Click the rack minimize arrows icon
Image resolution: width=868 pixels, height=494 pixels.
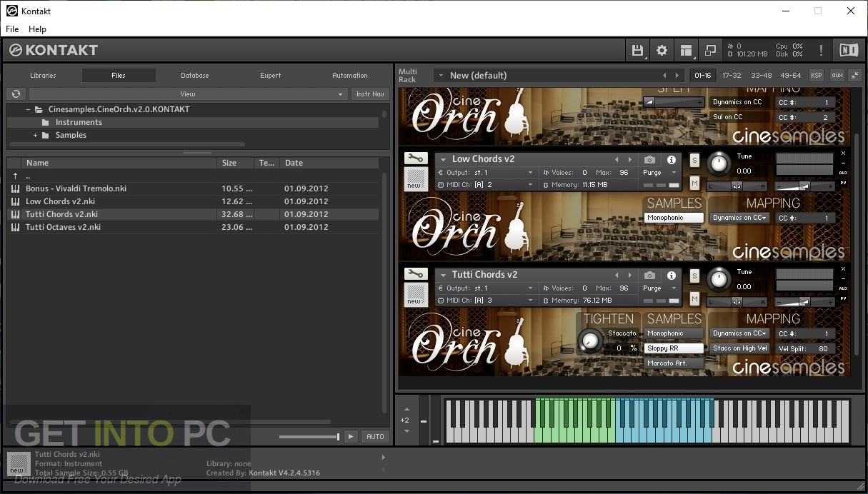click(854, 75)
